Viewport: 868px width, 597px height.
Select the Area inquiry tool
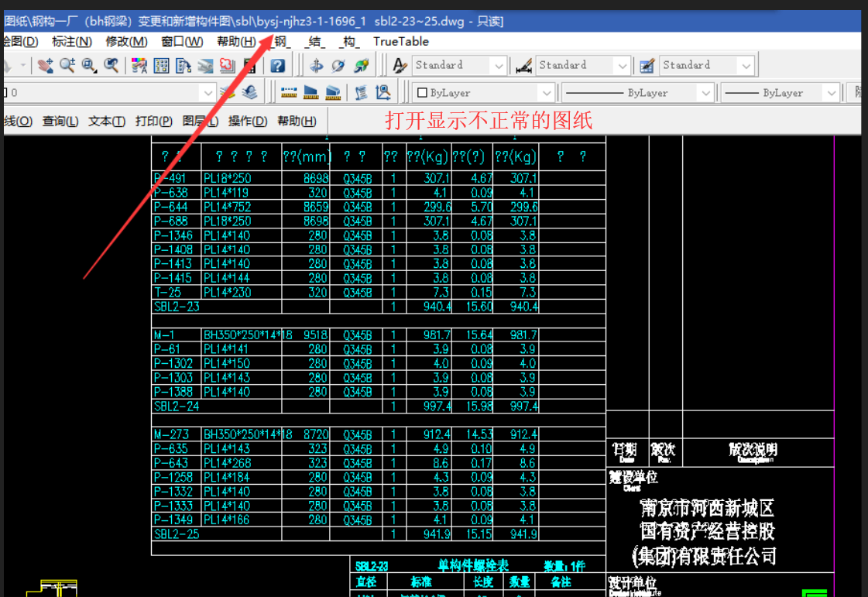(310, 92)
